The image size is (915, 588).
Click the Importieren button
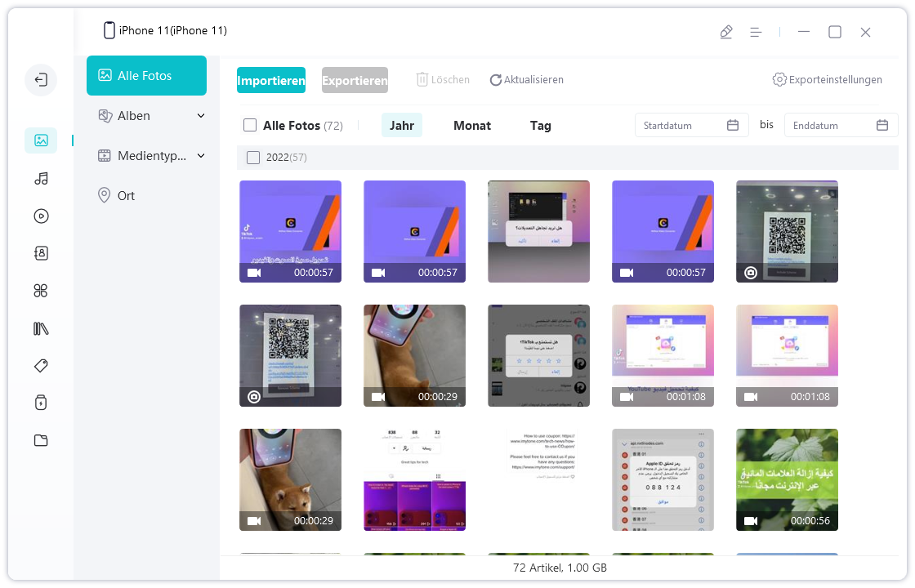(x=271, y=81)
